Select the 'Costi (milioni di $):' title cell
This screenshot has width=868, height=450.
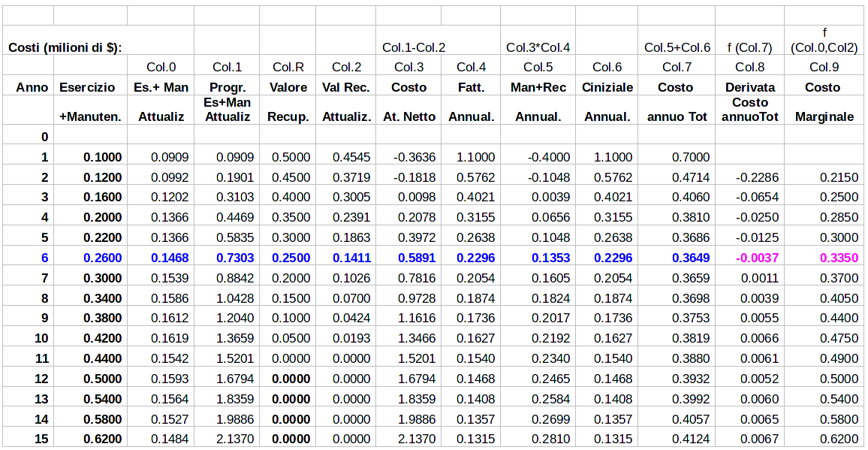pos(65,47)
